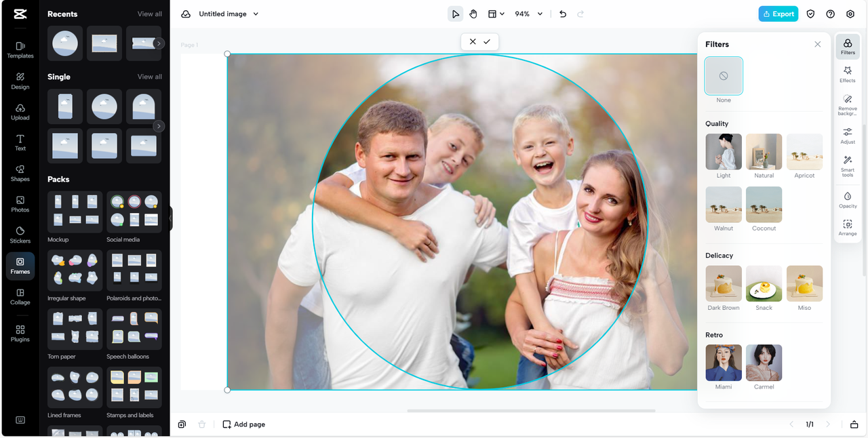Select the hand pan tool

[473, 14]
